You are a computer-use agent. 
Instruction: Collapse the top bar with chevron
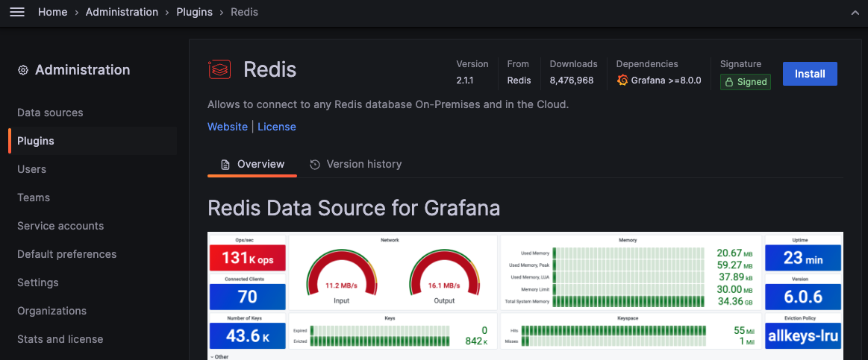[855, 12]
